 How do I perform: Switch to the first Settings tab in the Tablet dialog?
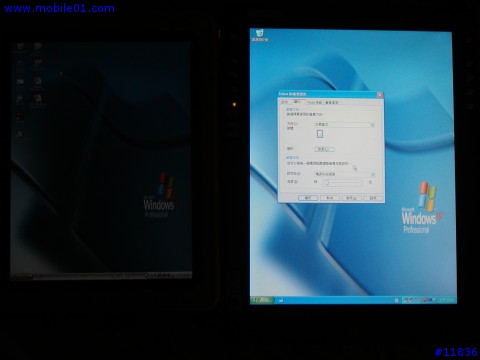click(284, 102)
